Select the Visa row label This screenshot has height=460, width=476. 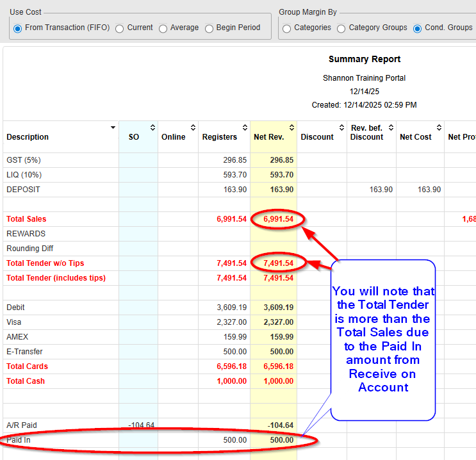pos(14,322)
